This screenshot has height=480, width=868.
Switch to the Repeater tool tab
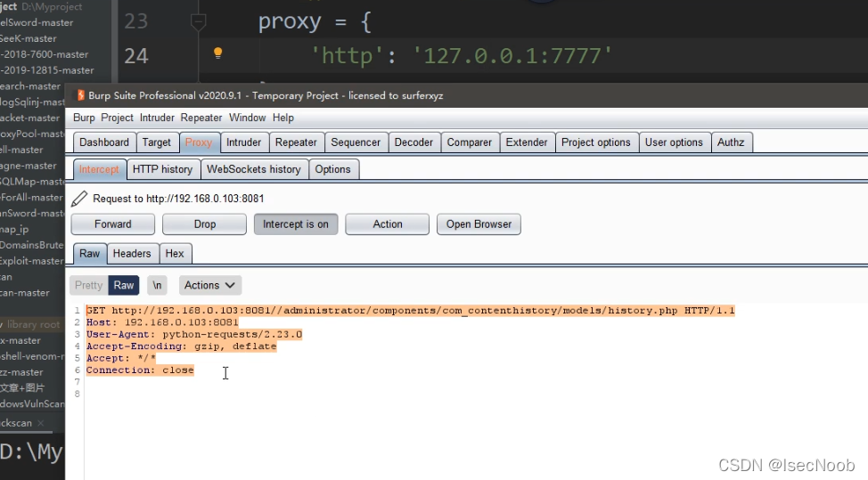296,142
